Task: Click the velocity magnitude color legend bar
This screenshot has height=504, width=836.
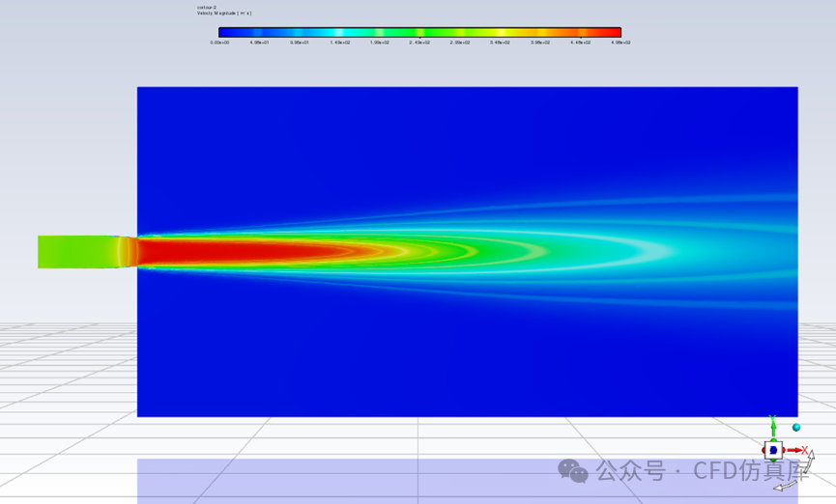Action: (x=419, y=32)
